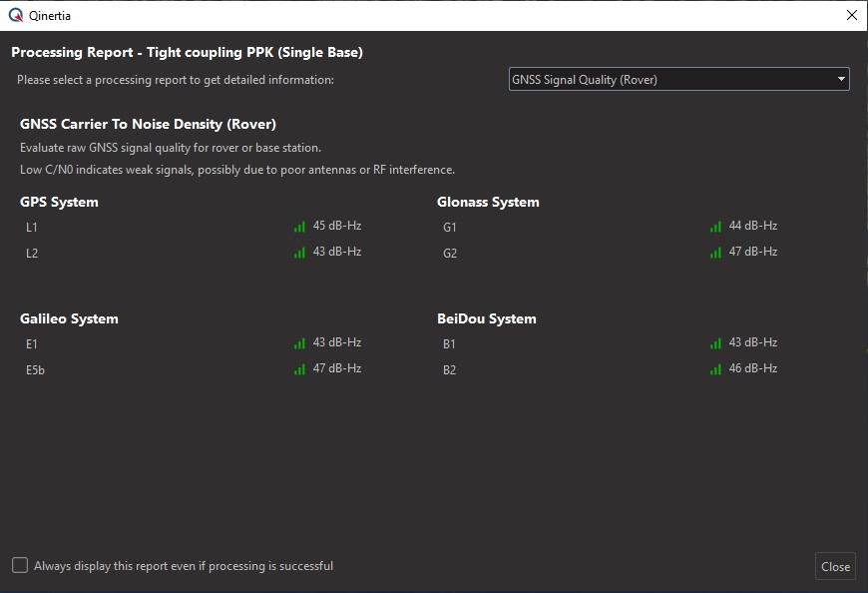Click the BeiDou System heading
The height and width of the screenshot is (593, 868).
tap(486, 318)
